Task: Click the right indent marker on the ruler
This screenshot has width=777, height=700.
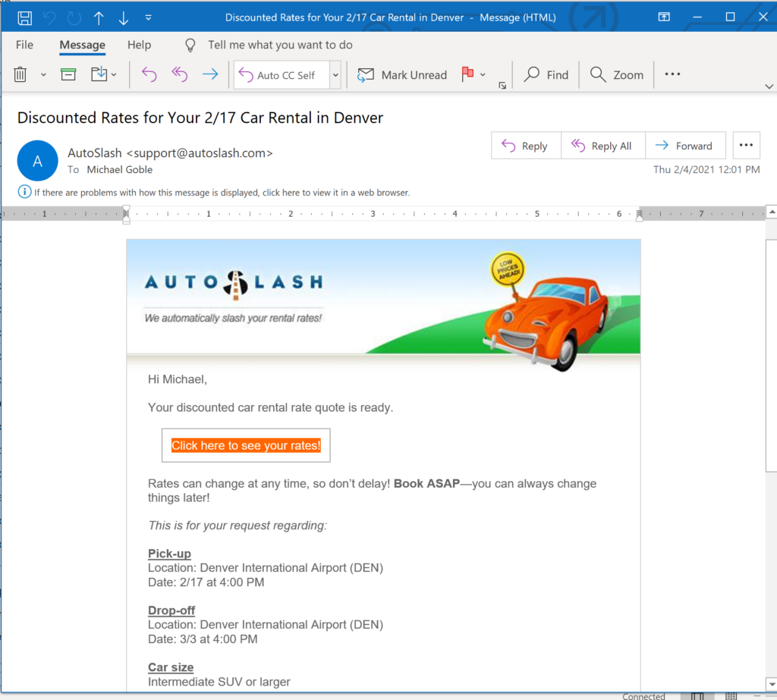Action: 639,215
